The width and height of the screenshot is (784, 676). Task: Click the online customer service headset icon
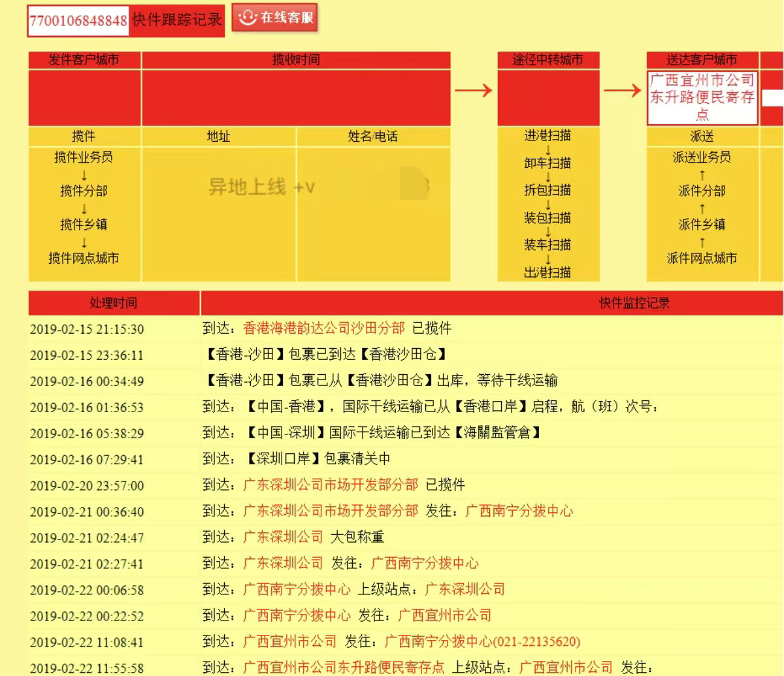(247, 18)
